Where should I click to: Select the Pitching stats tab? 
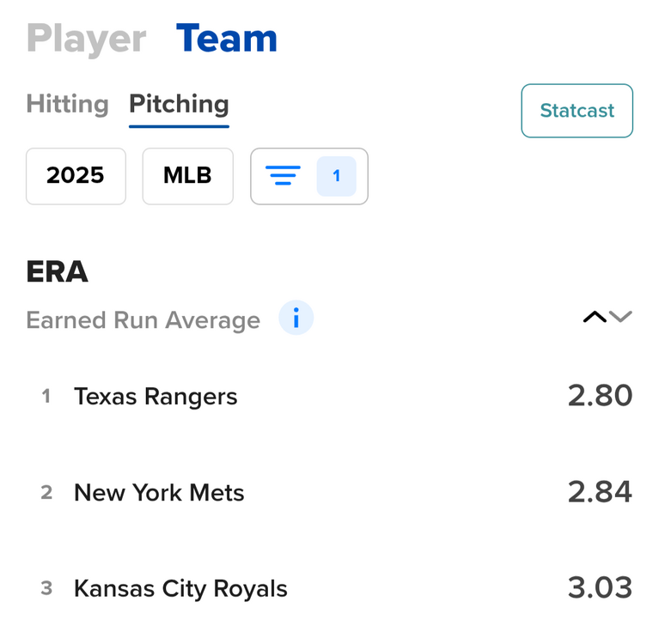coord(179,104)
